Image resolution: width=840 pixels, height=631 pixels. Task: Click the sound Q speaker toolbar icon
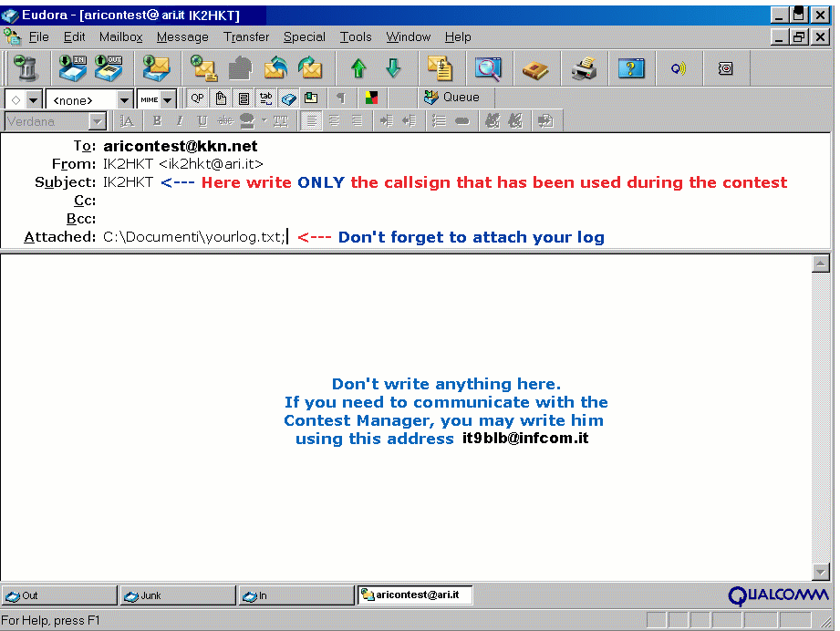(x=679, y=68)
